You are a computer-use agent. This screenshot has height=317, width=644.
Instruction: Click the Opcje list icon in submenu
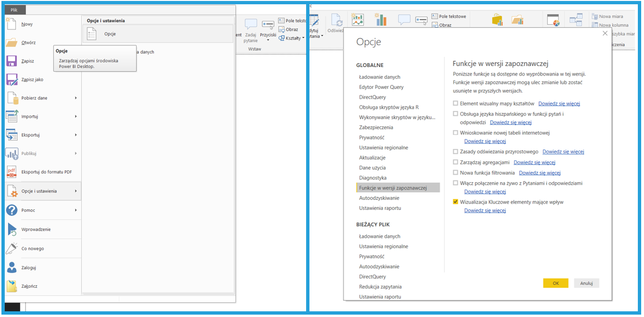[92, 34]
